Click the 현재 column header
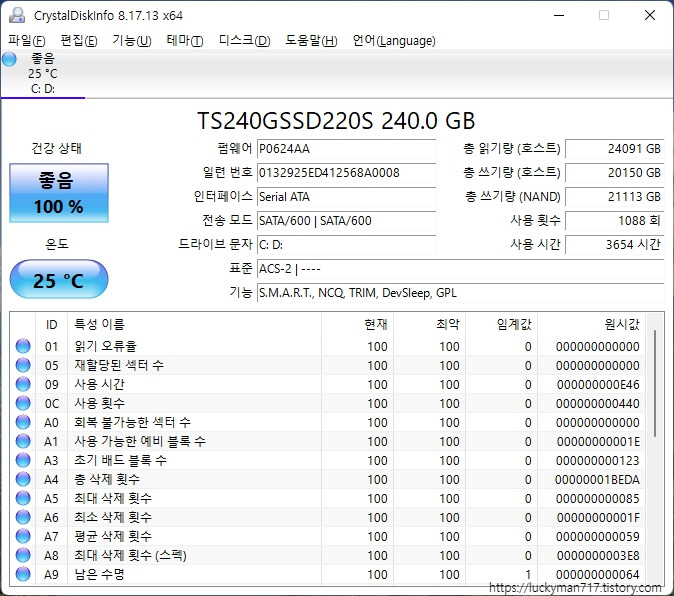This screenshot has height=596, width=674. click(x=357, y=324)
